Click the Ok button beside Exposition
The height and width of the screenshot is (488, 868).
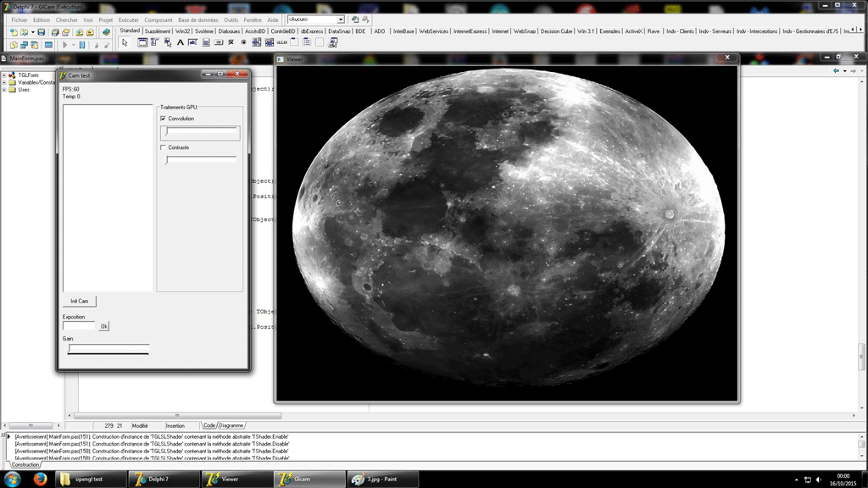tap(104, 326)
